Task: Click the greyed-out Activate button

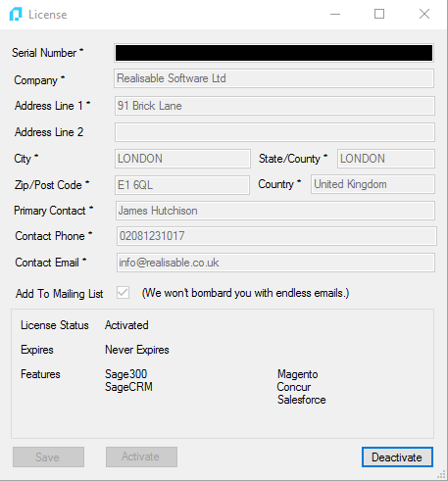Action: [x=141, y=457]
